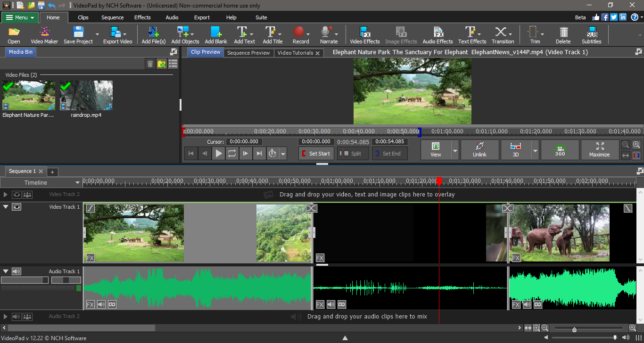Mute the first audio clip's speaker icon
The width and height of the screenshot is (644, 343).
point(101,304)
